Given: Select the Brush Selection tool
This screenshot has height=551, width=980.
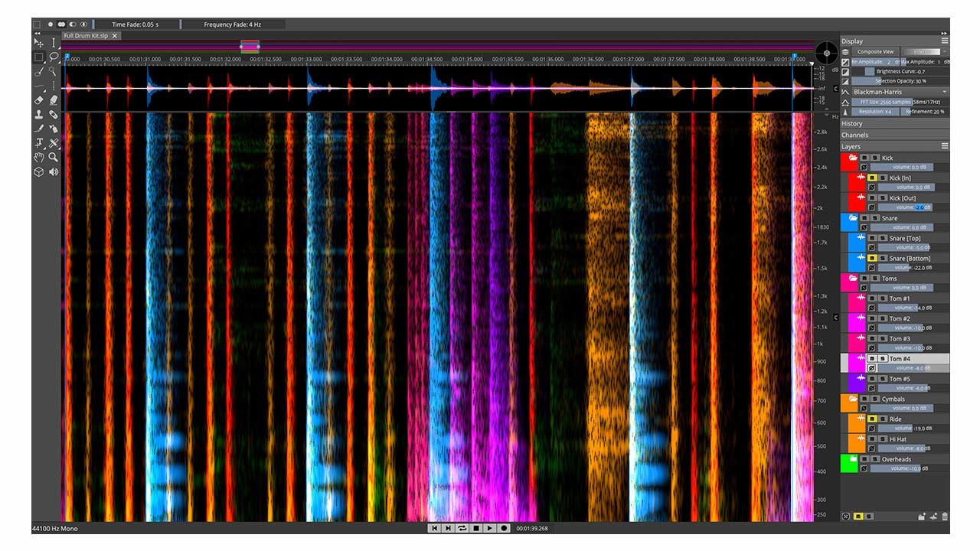Looking at the screenshot, I should click(x=38, y=71).
